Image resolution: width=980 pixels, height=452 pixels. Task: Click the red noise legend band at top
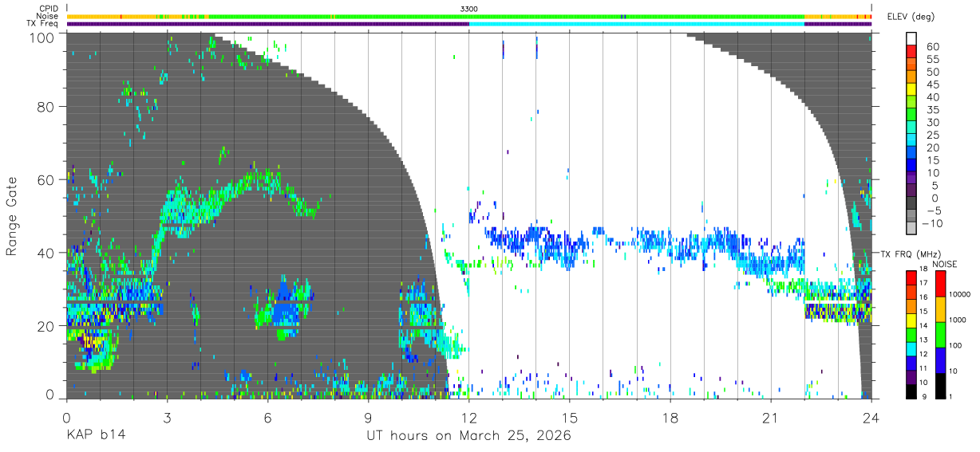tap(940, 283)
